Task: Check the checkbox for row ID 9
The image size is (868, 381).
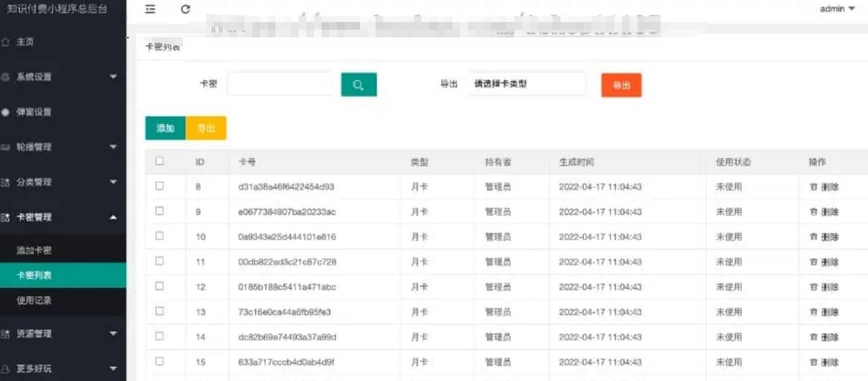Action: click(160, 211)
